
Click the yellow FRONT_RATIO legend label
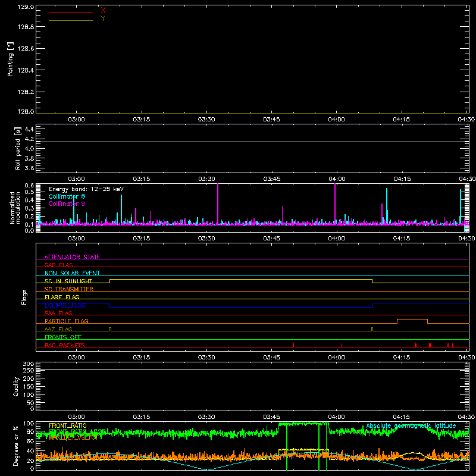[68, 425]
